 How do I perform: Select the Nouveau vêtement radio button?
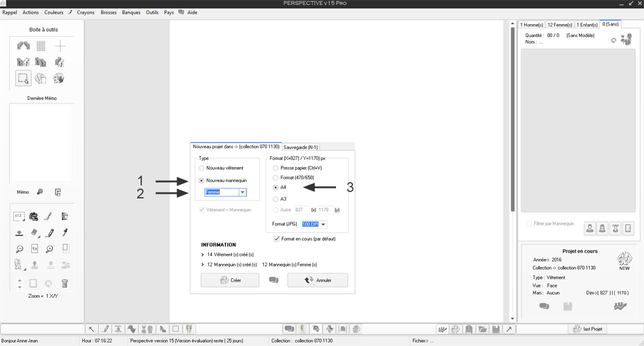(202, 168)
